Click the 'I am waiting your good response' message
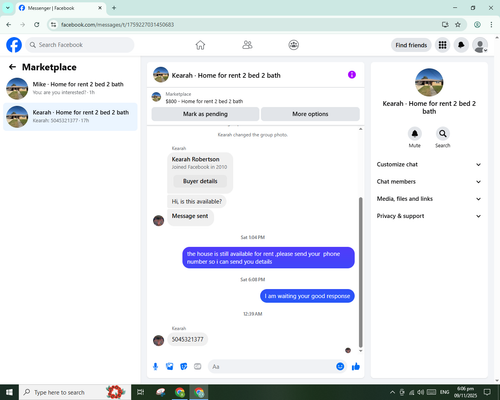The image size is (500, 400). pyautogui.click(x=307, y=296)
